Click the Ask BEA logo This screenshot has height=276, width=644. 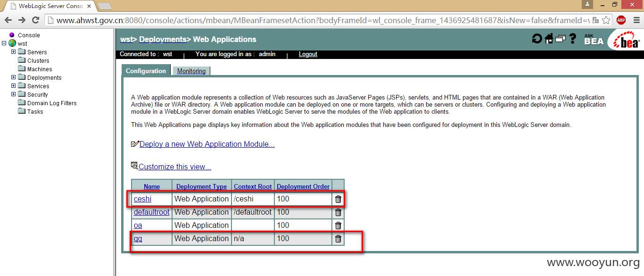pyautogui.click(x=594, y=40)
